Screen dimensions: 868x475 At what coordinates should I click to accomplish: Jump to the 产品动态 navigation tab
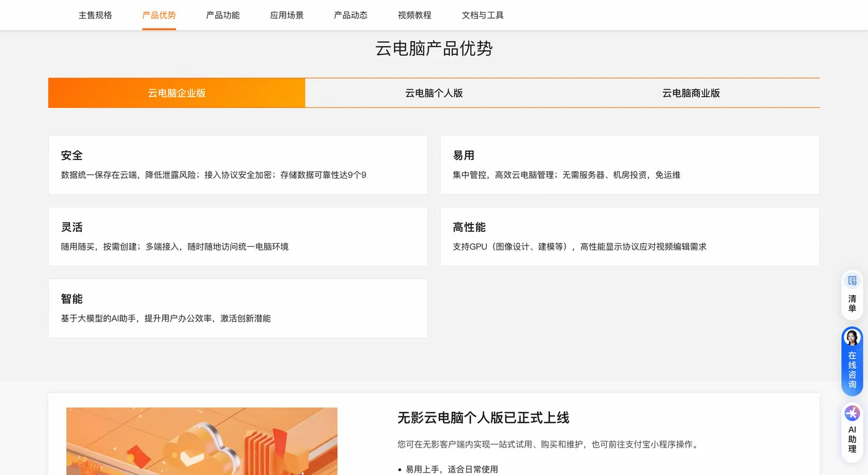tap(351, 15)
